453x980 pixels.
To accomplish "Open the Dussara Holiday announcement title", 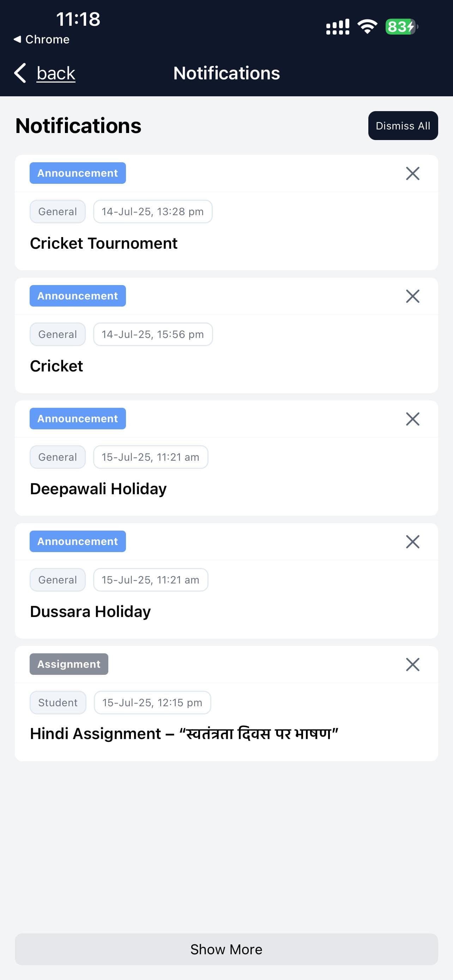I will click(x=90, y=612).
